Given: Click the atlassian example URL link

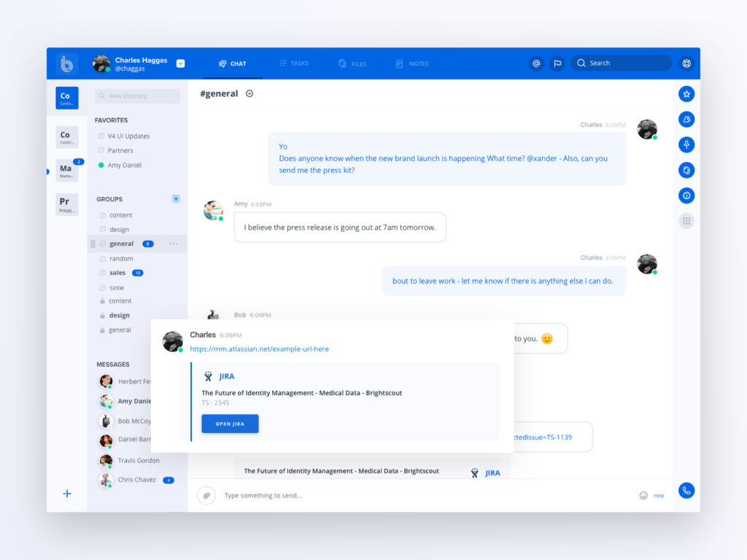Looking at the screenshot, I should click(259, 349).
